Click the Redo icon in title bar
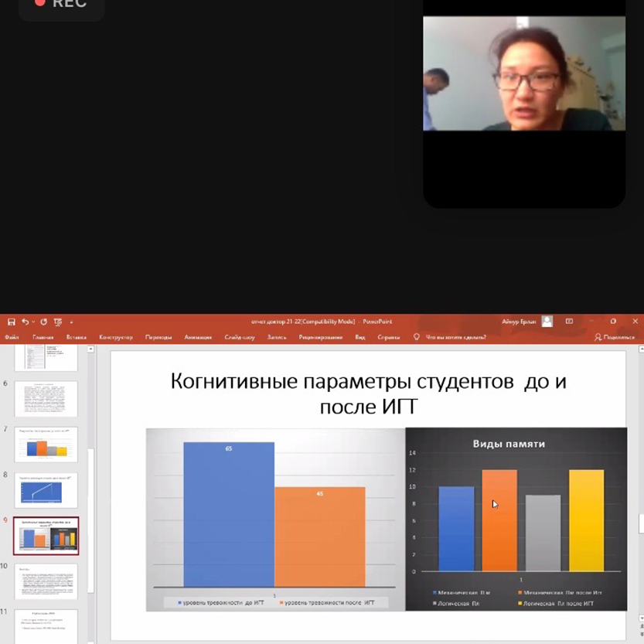Viewport: 644px width, 644px height. click(x=43, y=322)
